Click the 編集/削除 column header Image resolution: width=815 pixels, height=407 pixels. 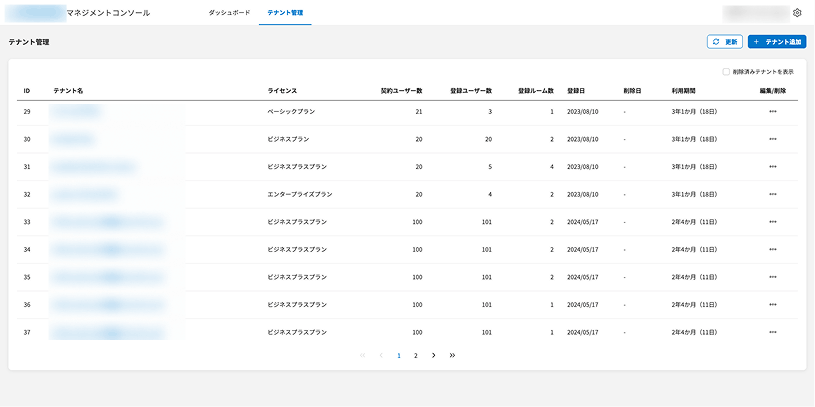772,91
